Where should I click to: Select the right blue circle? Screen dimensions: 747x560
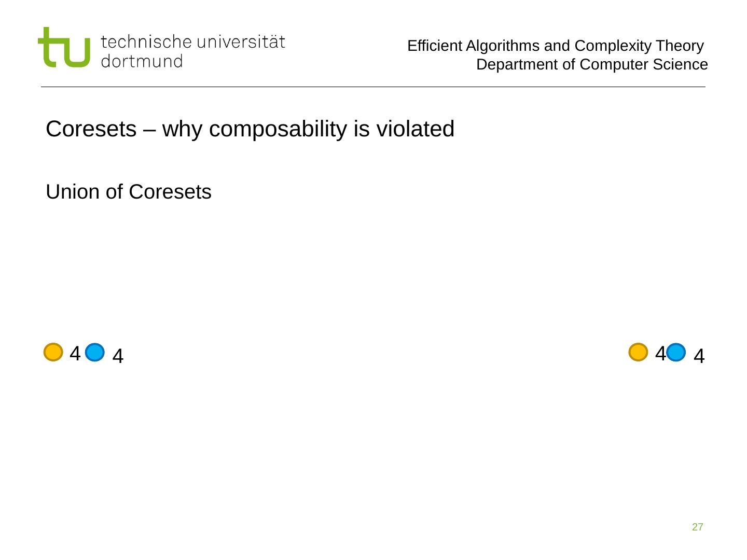tap(676, 353)
